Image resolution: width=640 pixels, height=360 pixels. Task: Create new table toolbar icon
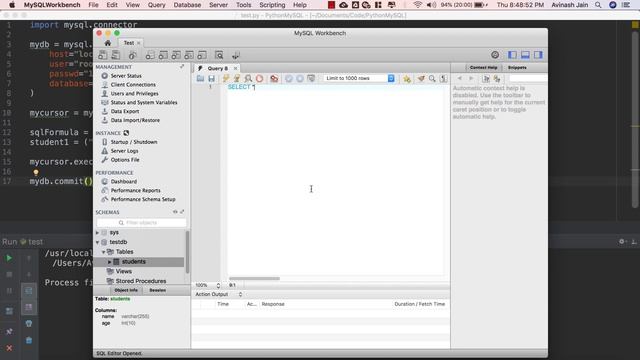pos(163,55)
